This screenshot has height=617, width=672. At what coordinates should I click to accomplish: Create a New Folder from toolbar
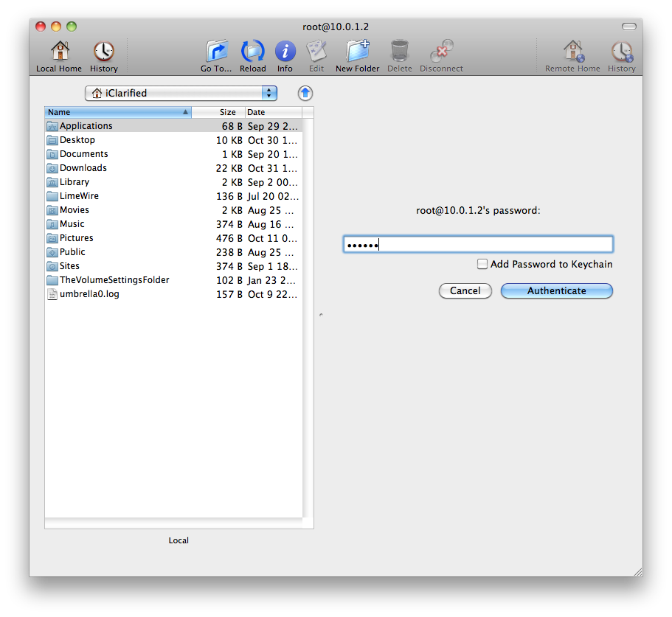(358, 52)
